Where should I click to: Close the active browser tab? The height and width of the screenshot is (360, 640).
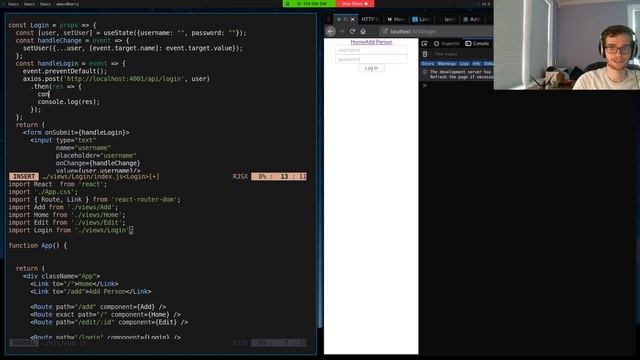[x=353, y=19]
